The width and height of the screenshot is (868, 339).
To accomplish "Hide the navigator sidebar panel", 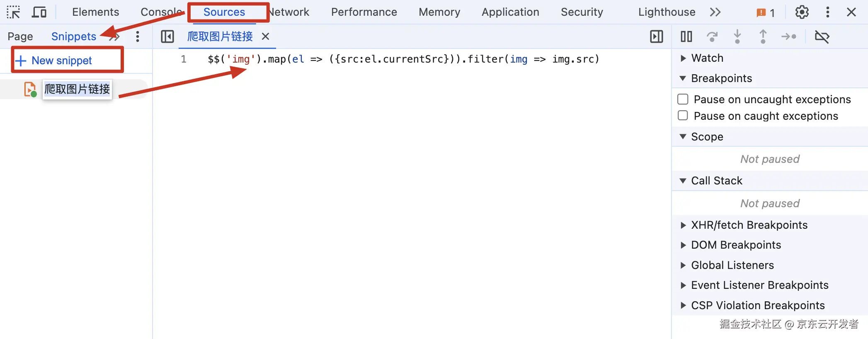I will (167, 37).
